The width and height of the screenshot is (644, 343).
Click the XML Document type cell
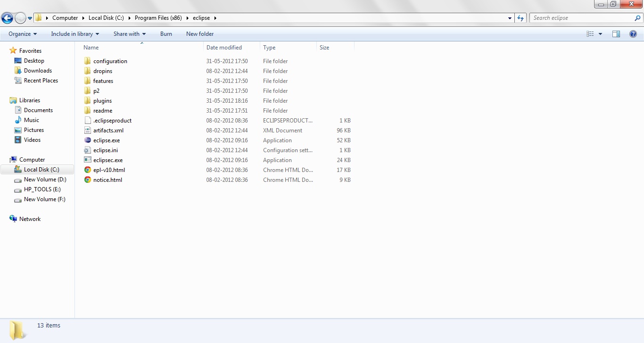click(x=282, y=131)
